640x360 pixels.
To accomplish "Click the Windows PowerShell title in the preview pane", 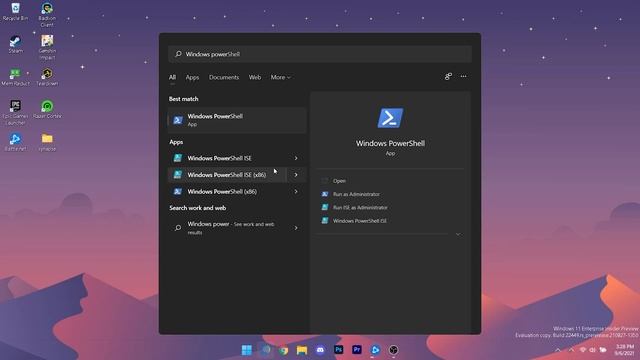I will 390,143.
